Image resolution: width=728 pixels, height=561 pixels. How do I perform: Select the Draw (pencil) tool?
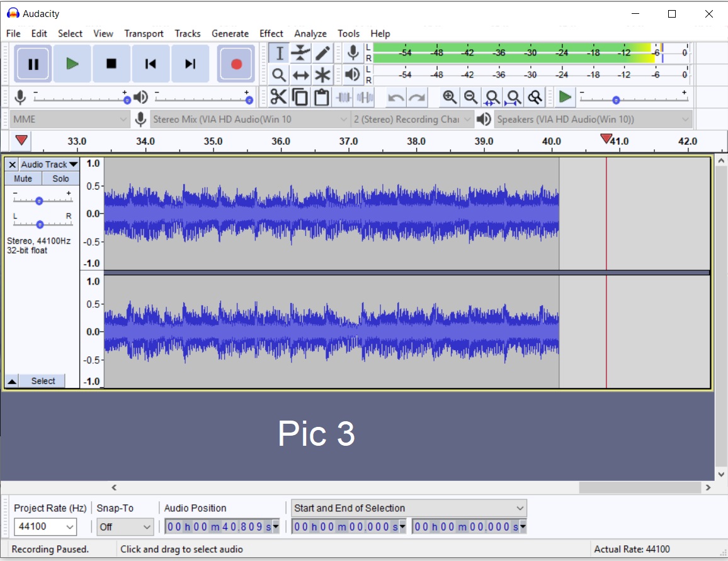tap(322, 54)
